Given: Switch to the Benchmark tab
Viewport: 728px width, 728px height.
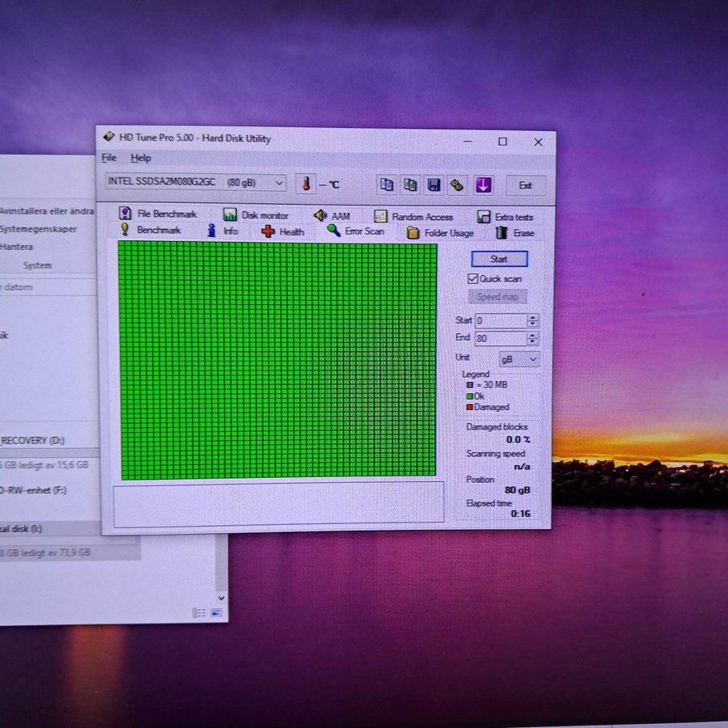Looking at the screenshot, I should pos(151,230).
